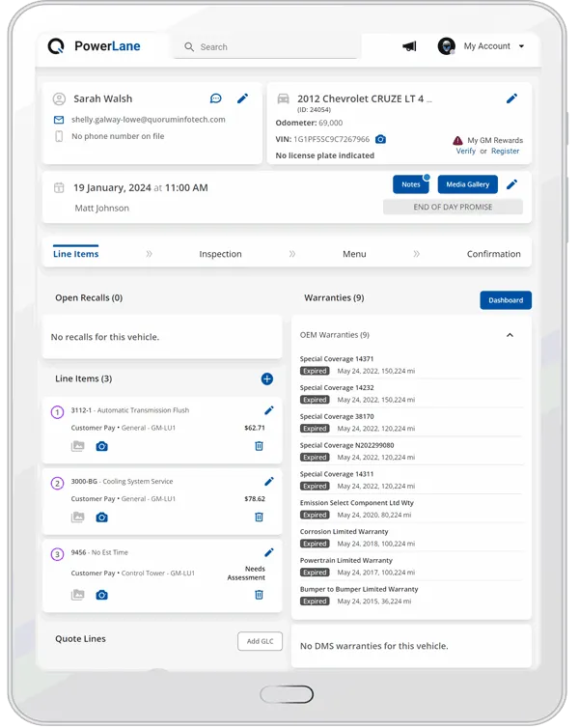579x728 pixels.
Task: Click the Matt Johnson advisor name
Action: tap(102, 208)
